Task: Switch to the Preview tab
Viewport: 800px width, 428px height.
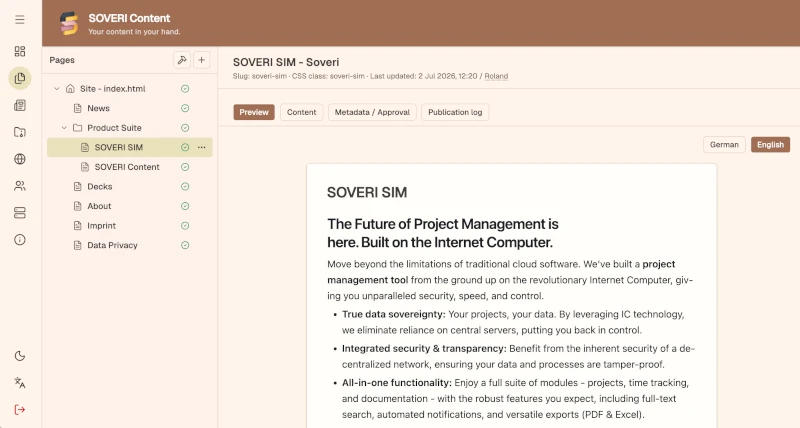Action: (254, 112)
